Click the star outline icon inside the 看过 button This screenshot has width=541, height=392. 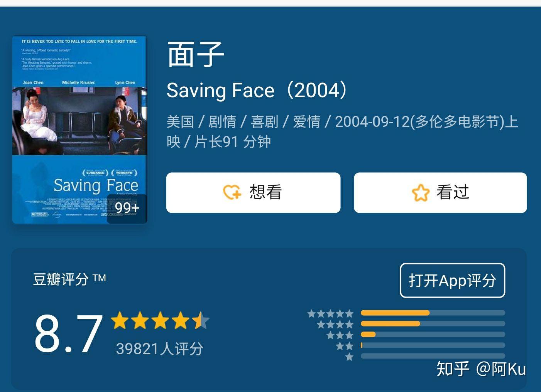tap(421, 193)
